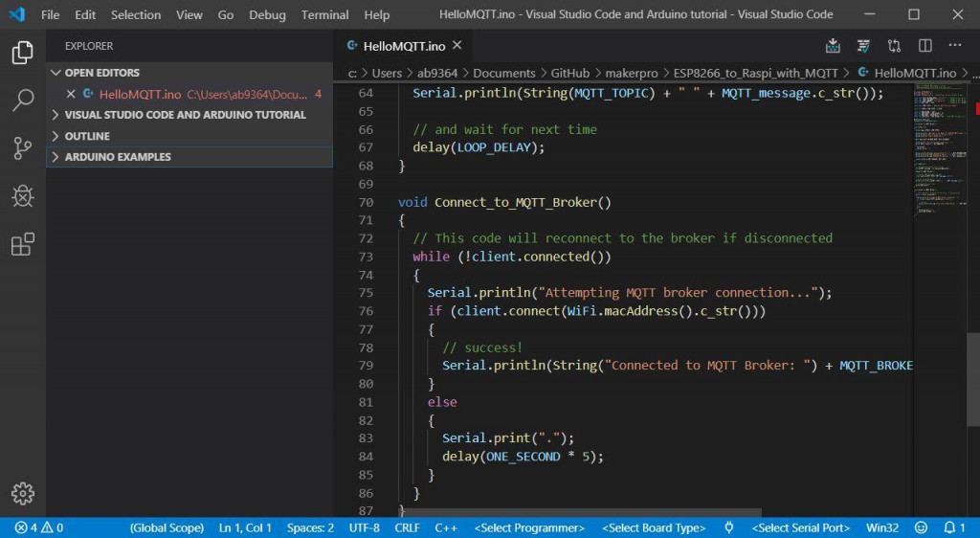Viewport: 980px width, 538px height.
Task: Click the GitHub breadcrumb segment
Action: point(569,73)
